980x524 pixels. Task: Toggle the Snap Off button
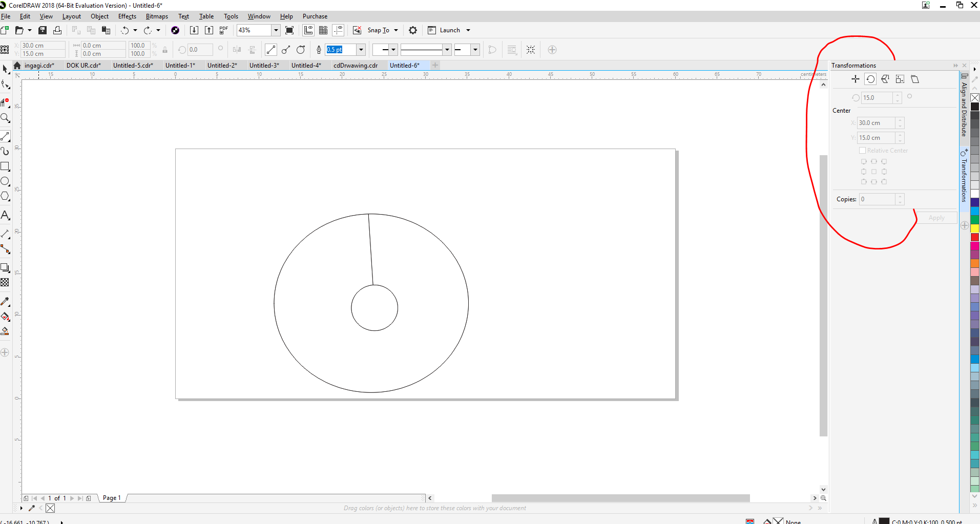(357, 30)
